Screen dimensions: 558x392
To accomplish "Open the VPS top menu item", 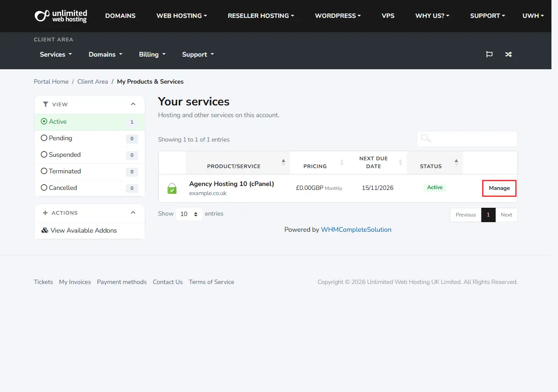I will (388, 16).
